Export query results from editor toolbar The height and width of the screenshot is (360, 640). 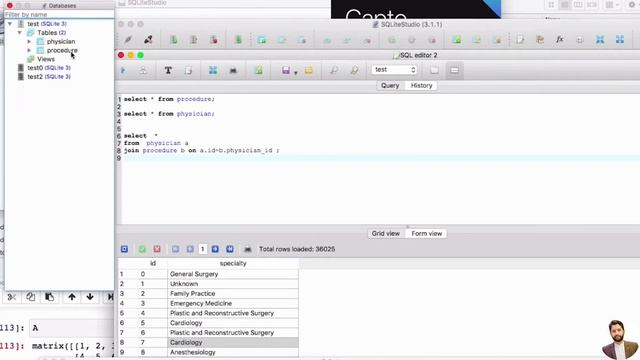click(x=213, y=70)
